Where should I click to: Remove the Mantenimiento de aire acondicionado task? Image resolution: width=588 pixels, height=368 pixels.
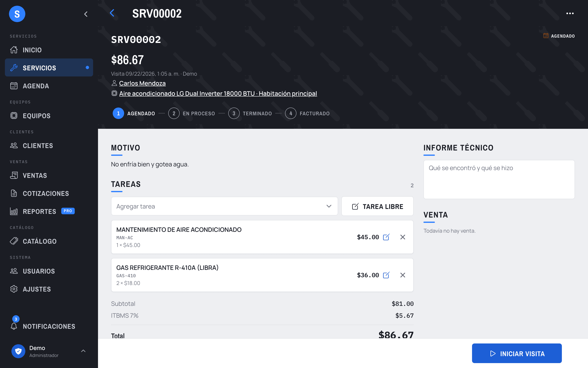coord(403,237)
